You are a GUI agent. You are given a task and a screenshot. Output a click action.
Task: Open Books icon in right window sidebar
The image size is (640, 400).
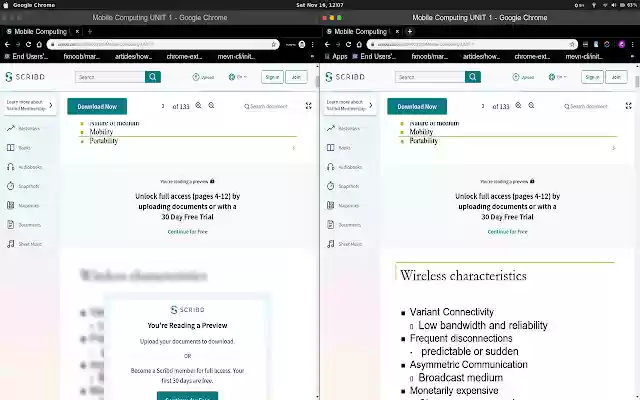pos(331,147)
